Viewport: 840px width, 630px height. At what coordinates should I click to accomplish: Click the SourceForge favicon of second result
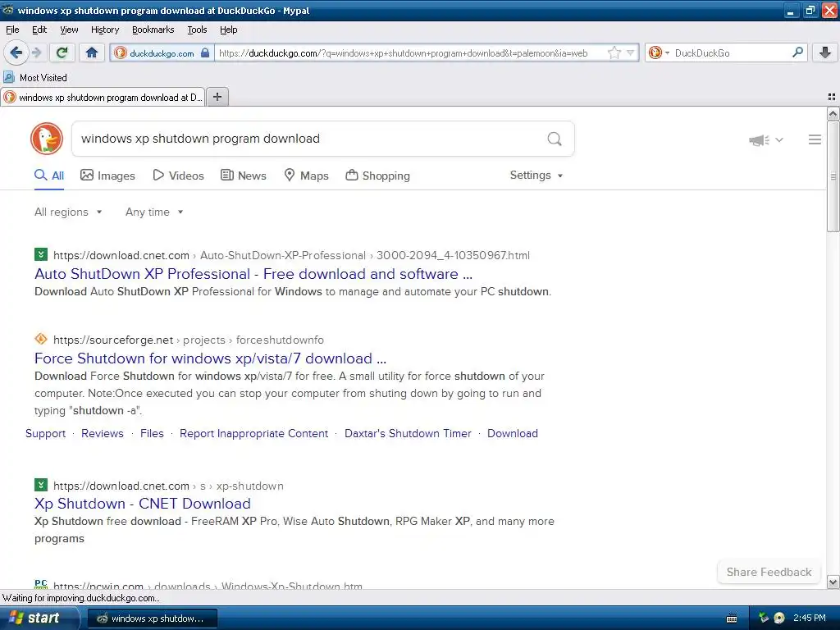pyautogui.click(x=41, y=339)
